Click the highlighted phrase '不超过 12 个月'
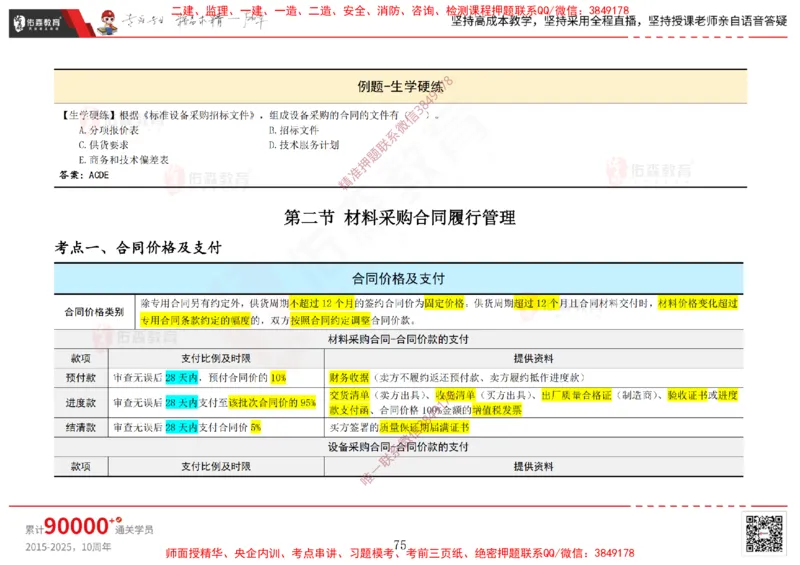 [x=322, y=304]
